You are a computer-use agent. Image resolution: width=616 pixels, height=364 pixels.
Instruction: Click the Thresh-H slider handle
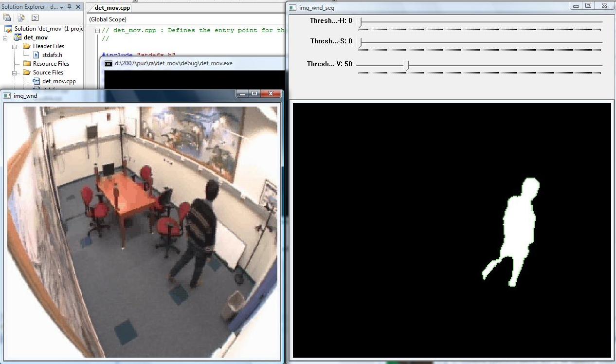(361, 21)
